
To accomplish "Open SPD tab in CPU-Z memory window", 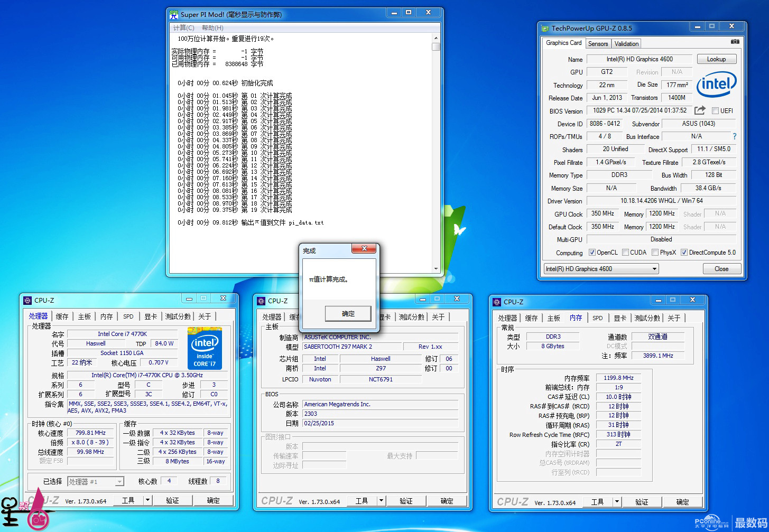I will (x=598, y=318).
